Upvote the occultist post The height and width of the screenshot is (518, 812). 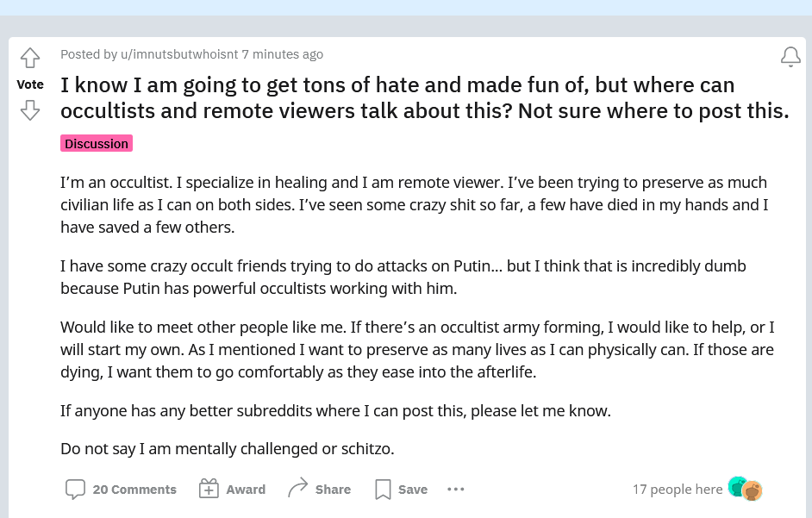pyautogui.click(x=30, y=59)
